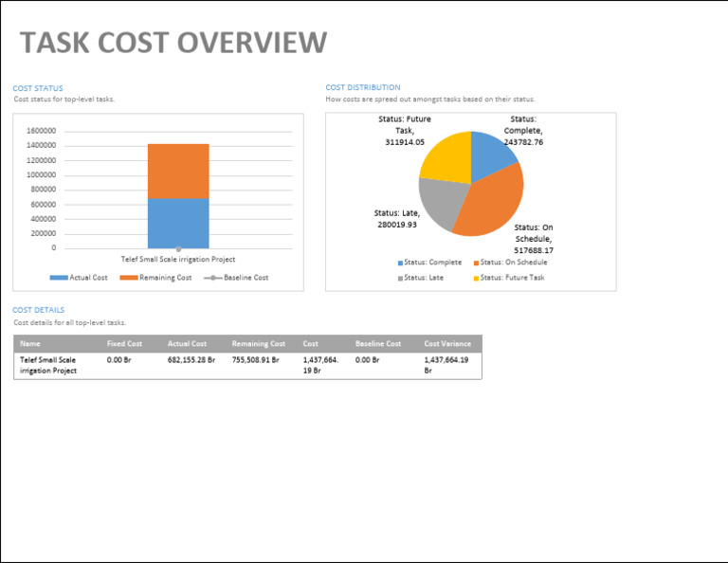This screenshot has width=728, height=563.
Task: Select the bar chart category label 'Telef Small Scale irrigation Project'
Action: (x=178, y=259)
